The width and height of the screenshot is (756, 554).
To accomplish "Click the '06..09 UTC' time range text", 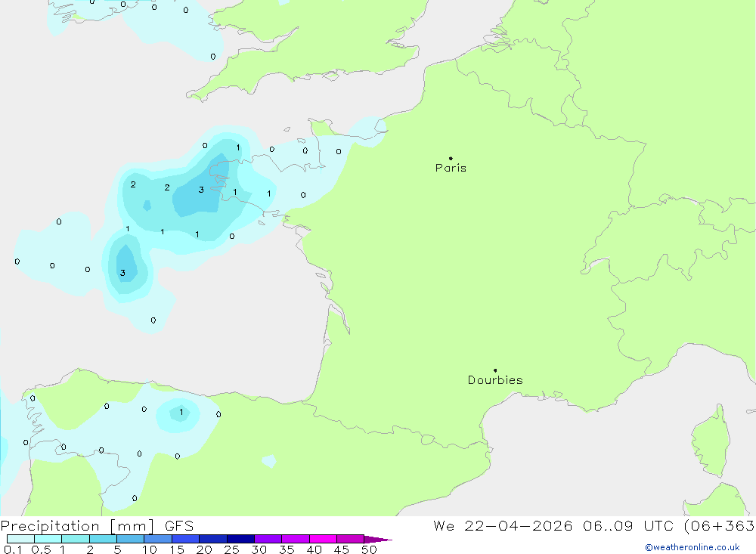I will [x=627, y=526].
